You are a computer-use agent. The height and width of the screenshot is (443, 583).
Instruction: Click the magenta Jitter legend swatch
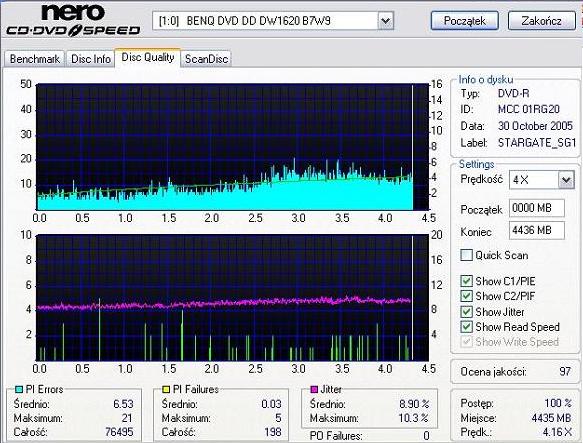314,389
